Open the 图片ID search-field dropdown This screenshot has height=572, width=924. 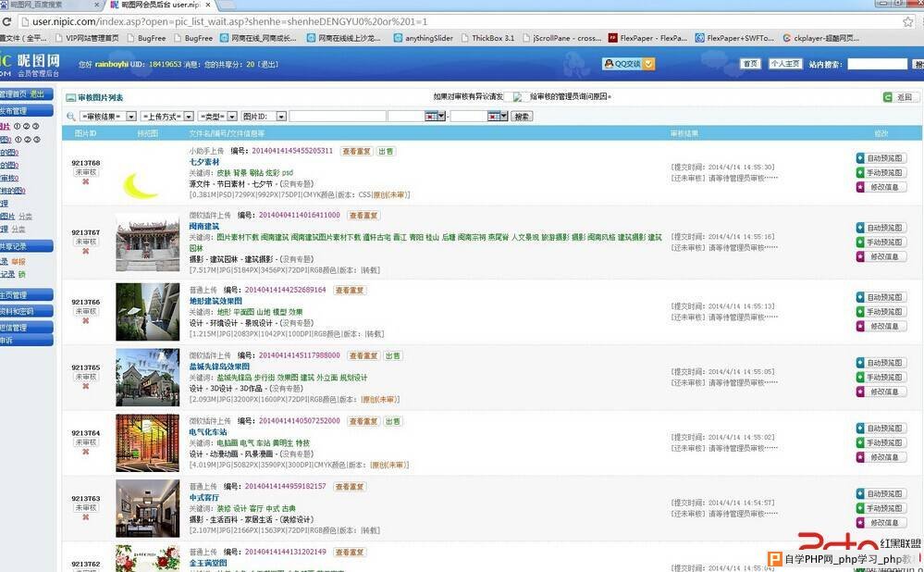coord(264,117)
